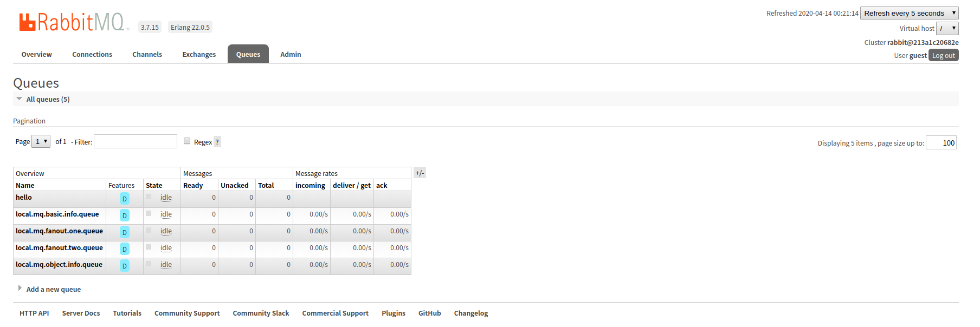980x327 pixels.
Task: Click the D badge for local.mq.fanout.one.queue
Action: pyautogui.click(x=125, y=232)
